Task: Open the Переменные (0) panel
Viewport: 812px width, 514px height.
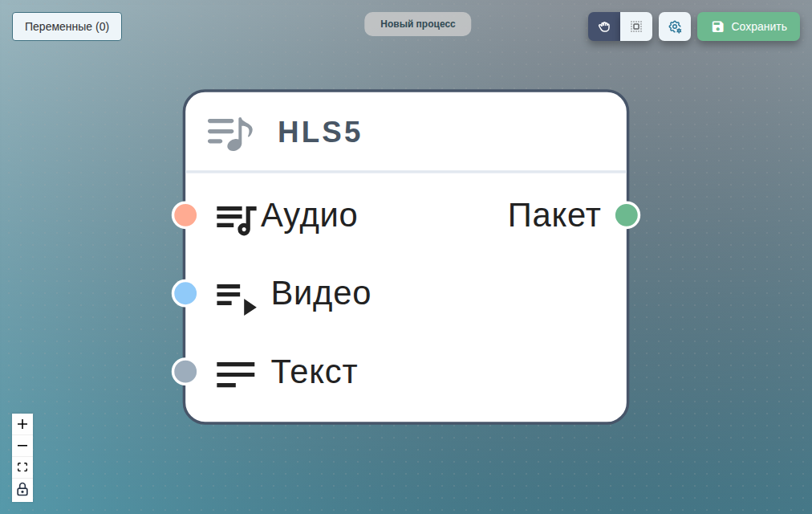Action: tap(67, 27)
